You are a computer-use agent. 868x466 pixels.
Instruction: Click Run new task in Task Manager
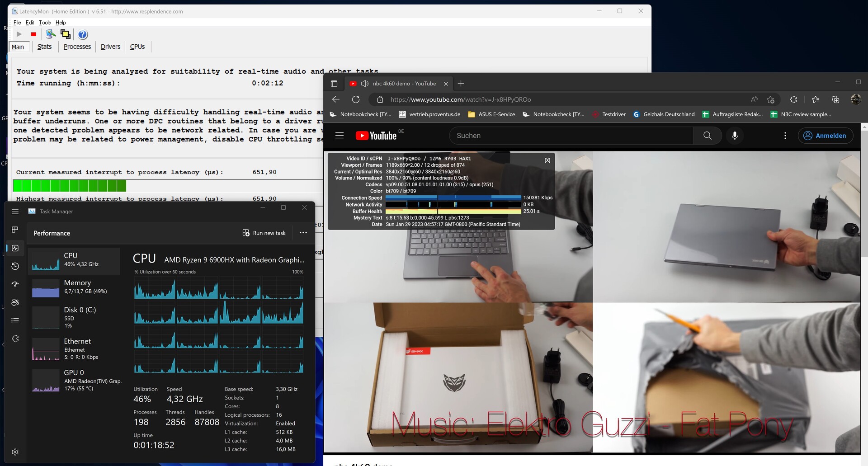[264, 233]
